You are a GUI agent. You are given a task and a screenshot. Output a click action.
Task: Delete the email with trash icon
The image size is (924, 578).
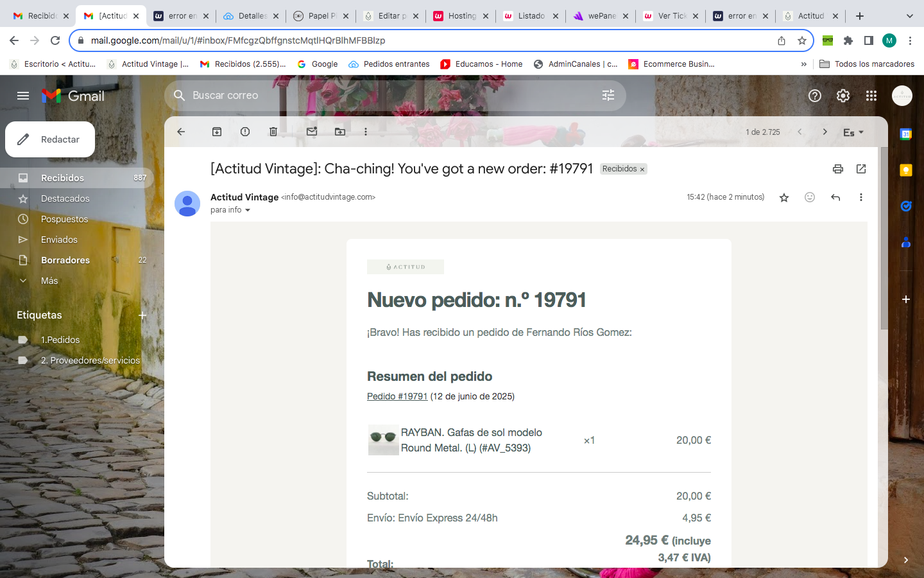273,132
